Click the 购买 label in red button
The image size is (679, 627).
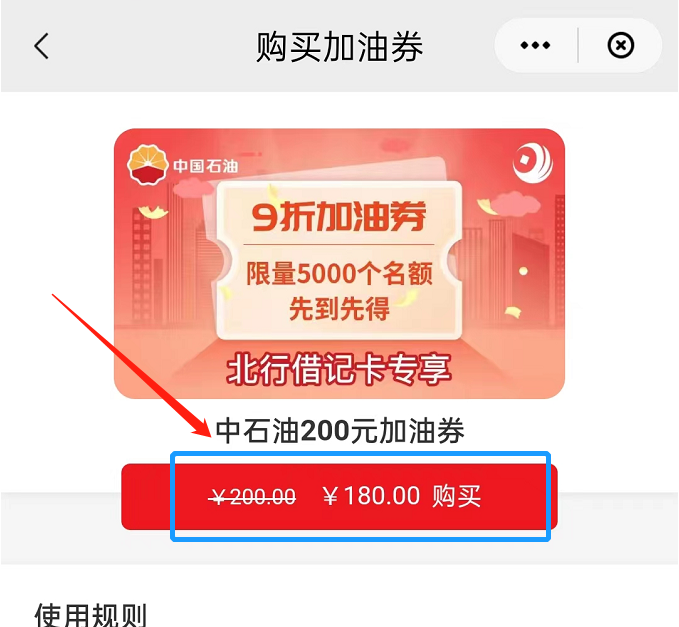(456, 496)
